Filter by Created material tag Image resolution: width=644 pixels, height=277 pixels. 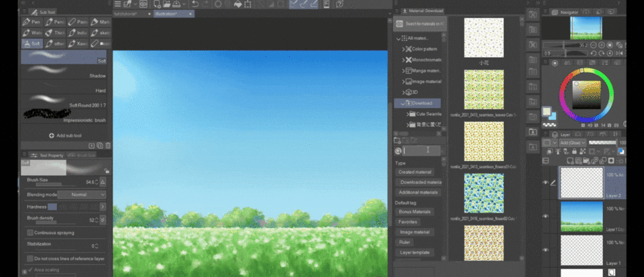(x=415, y=172)
